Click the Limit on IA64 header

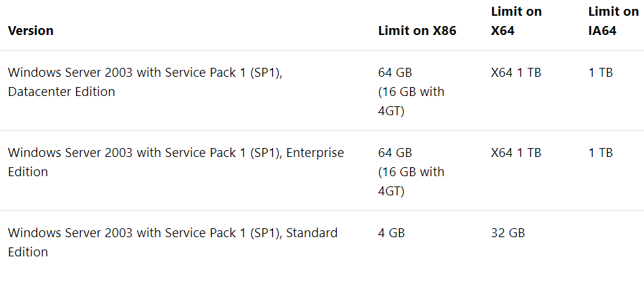(613, 21)
